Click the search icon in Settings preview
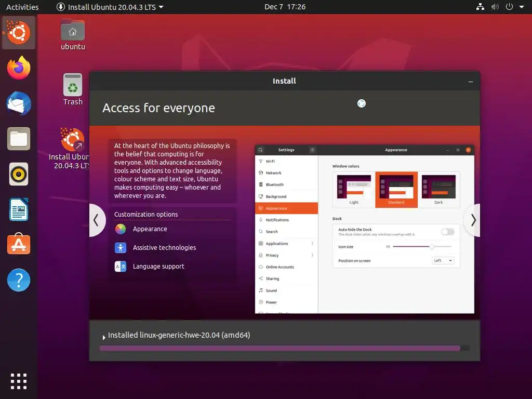Screen dimensions: 532x399 coord(261,150)
